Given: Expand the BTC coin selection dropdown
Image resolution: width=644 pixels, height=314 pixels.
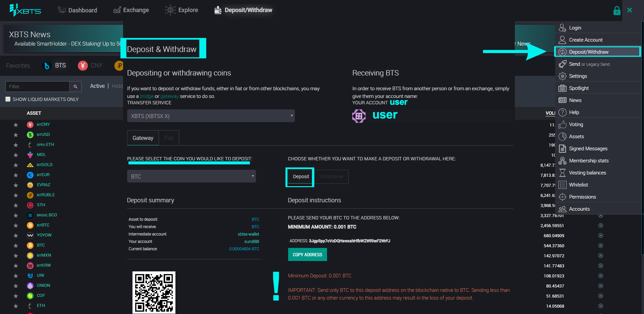Looking at the screenshot, I should pos(191,176).
